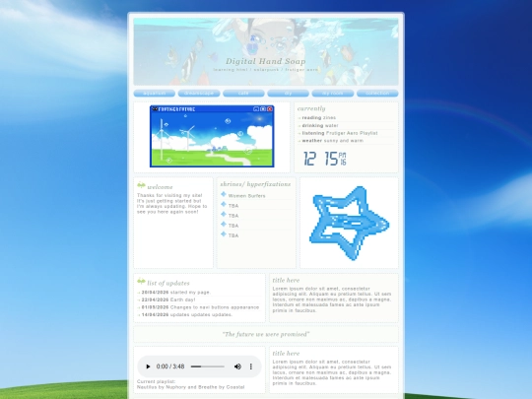Open the dreamscape navigation button

[199, 93]
